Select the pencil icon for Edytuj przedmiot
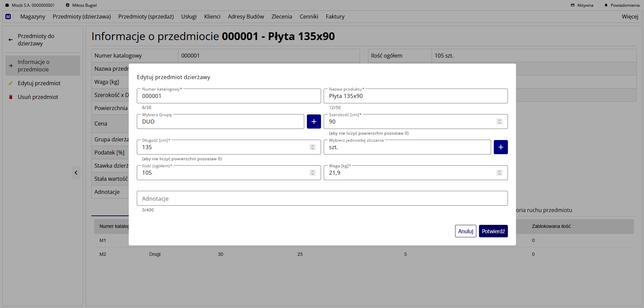Screen dimensions: 644x308 11,83
